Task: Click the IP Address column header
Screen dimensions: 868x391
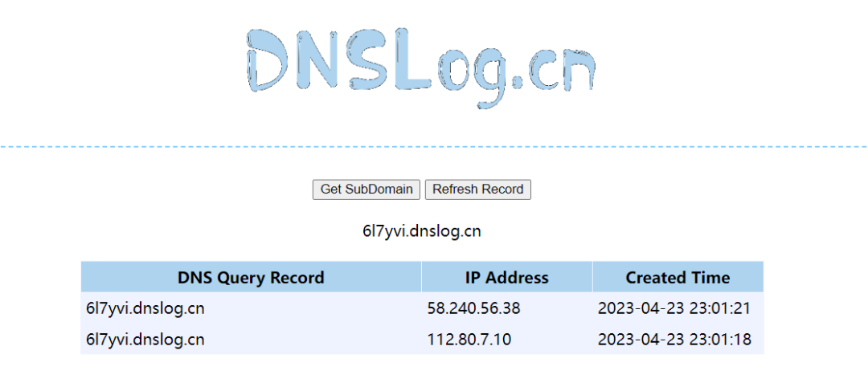Action: pos(507,277)
